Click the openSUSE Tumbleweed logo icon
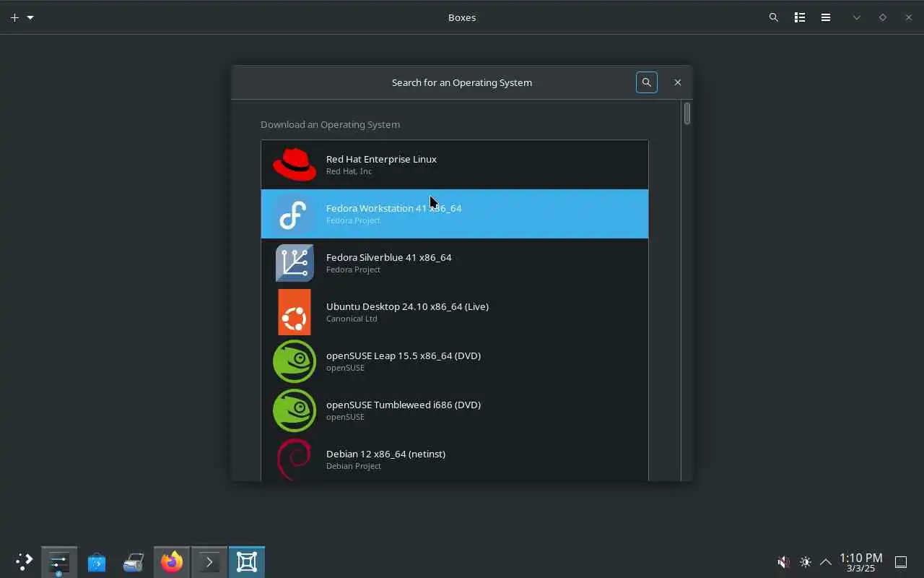The height and width of the screenshot is (578, 924). (x=295, y=410)
